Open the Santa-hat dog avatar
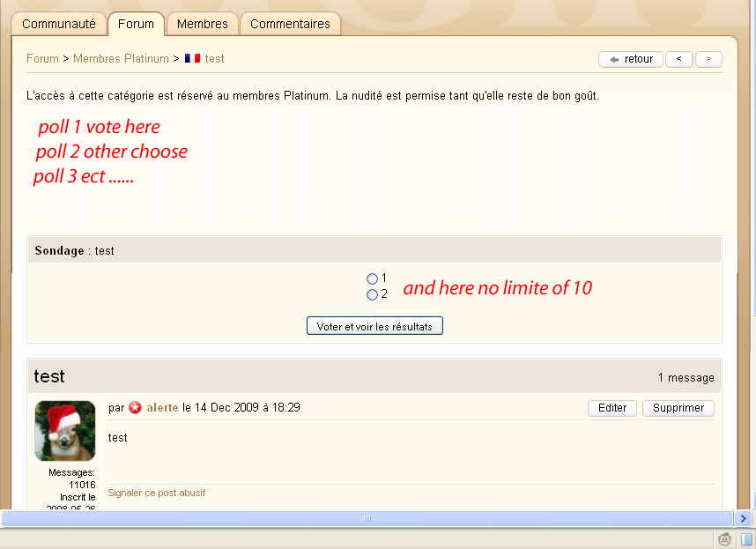 click(x=64, y=431)
